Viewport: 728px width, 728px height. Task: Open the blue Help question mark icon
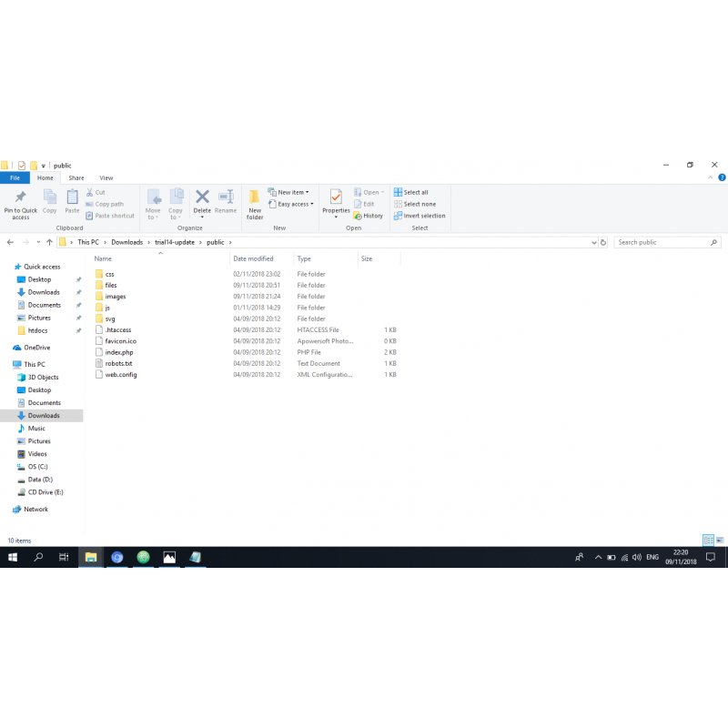point(722,178)
